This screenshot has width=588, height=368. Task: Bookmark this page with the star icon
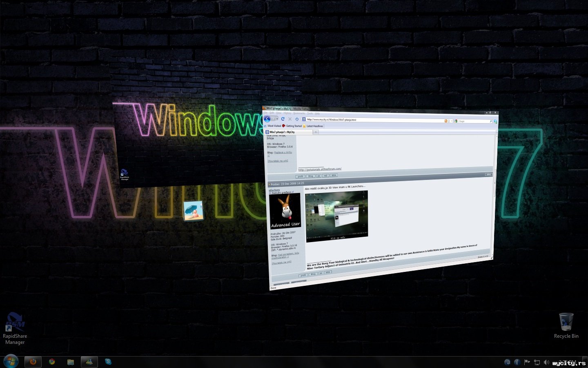[x=449, y=121]
